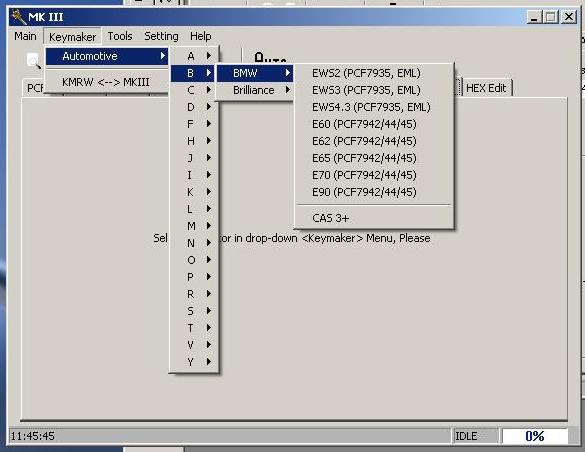Open the Tools menu
585x452 pixels.
(120, 36)
